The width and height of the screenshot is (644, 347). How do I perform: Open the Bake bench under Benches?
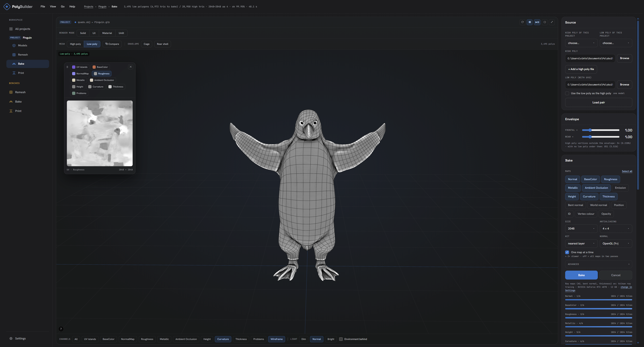(x=28, y=102)
